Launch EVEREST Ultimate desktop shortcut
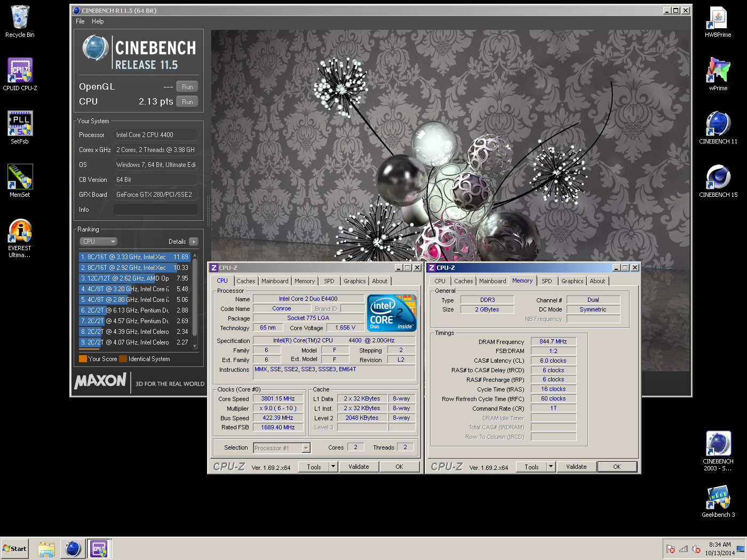 click(x=20, y=238)
